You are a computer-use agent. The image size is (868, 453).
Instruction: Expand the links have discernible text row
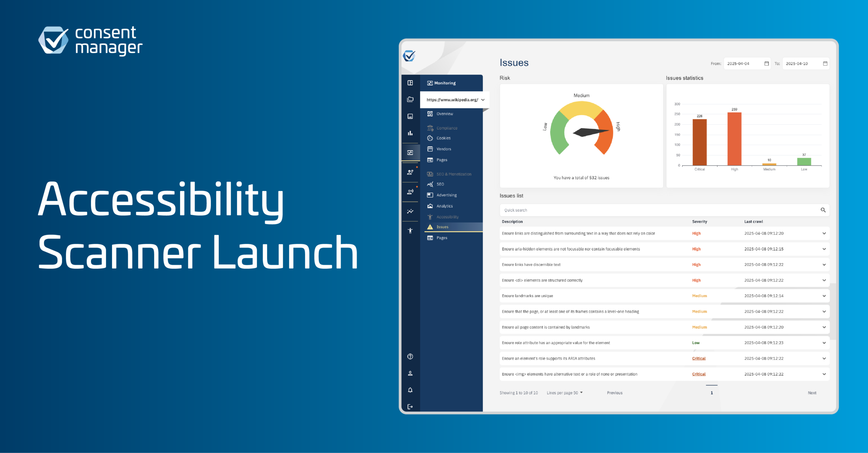coord(824,265)
